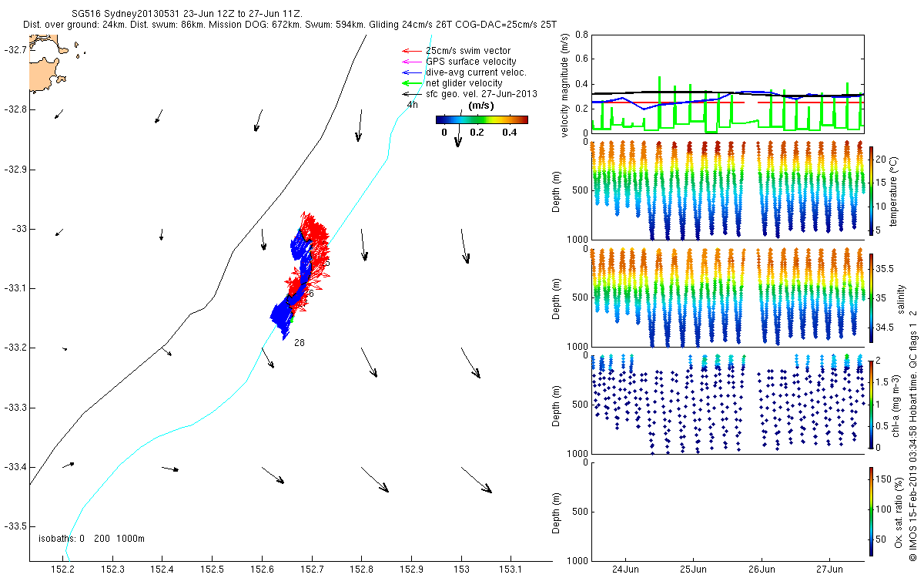Select legend text 'dive-avg current veloc.'
The height and width of the screenshot is (578, 924).
[475, 72]
